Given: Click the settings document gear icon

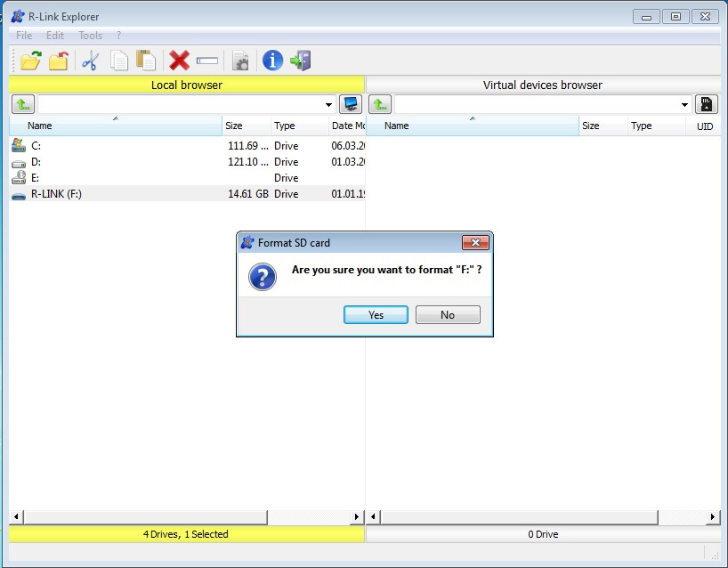Looking at the screenshot, I should (240, 61).
